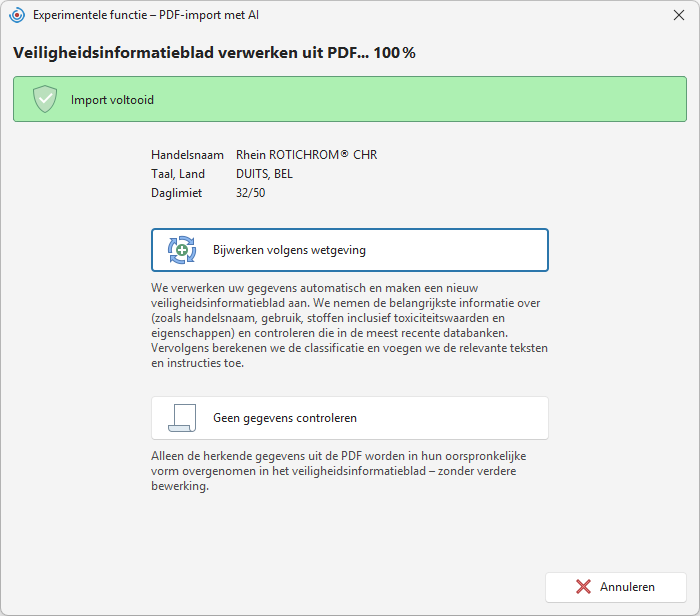Cancel the import with Annuleren
The height and width of the screenshot is (616, 700).
616,587
